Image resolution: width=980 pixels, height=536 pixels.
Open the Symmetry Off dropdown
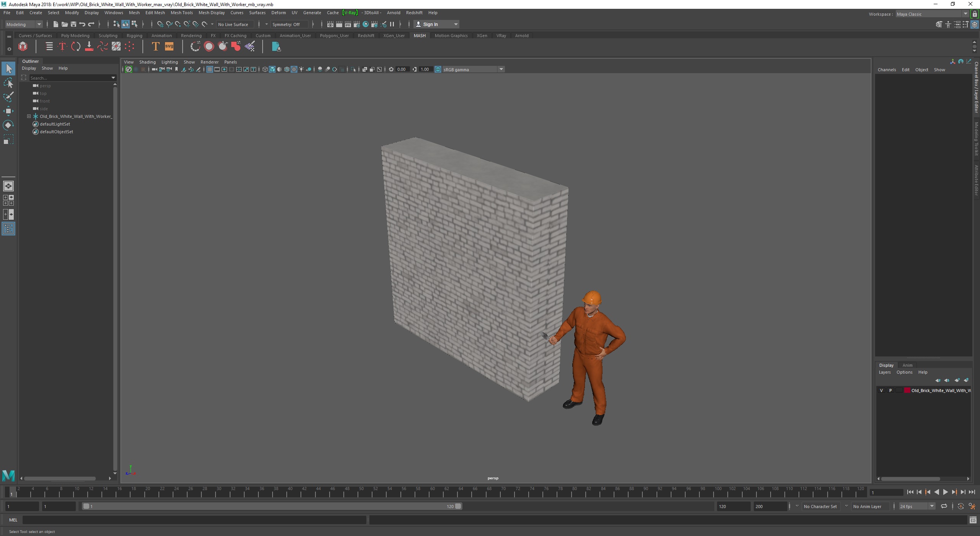[x=289, y=24]
